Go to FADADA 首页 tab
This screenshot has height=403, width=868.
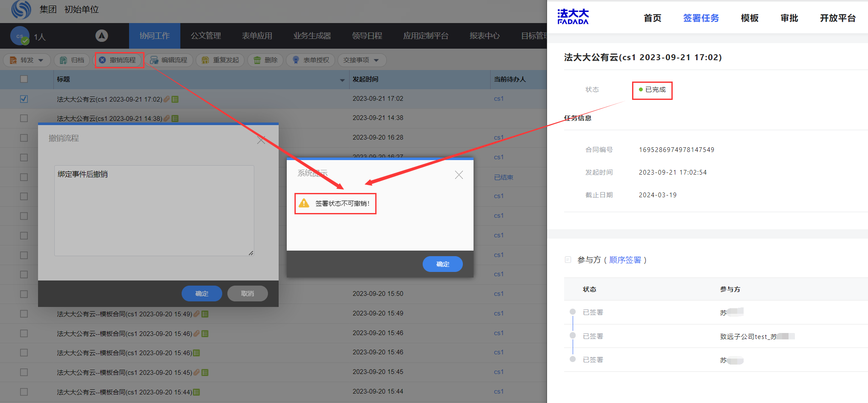pos(653,18)
